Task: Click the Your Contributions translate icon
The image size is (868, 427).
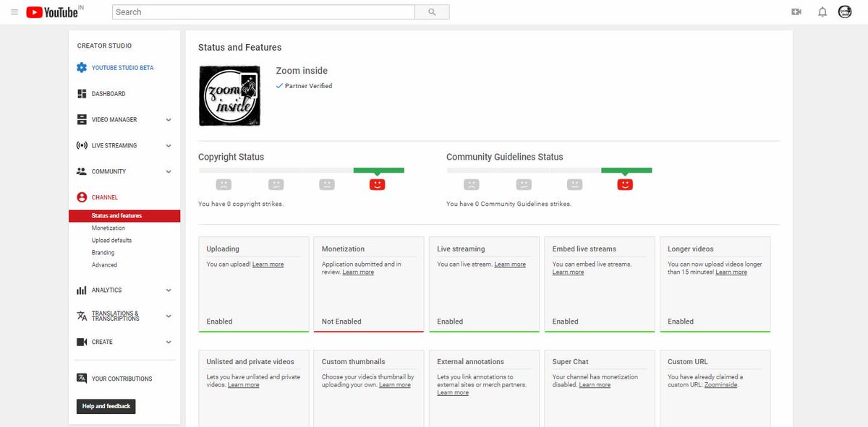Action: [82, 379]
